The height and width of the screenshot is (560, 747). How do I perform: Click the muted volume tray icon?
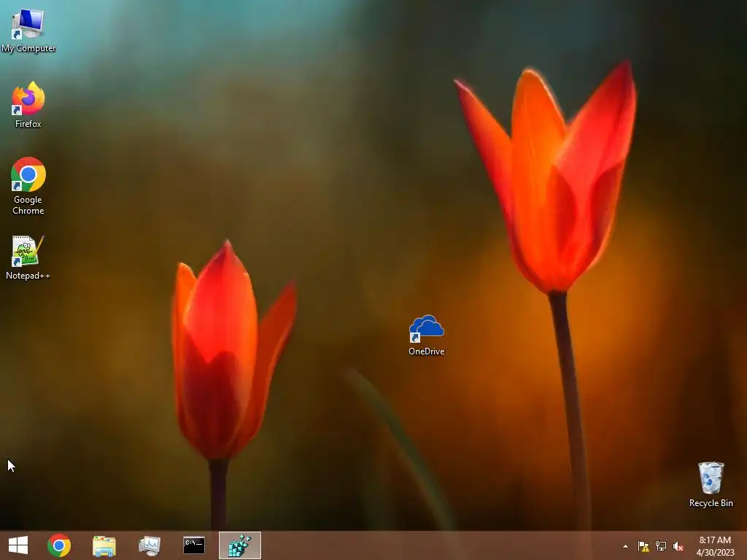tap(678, 546)
